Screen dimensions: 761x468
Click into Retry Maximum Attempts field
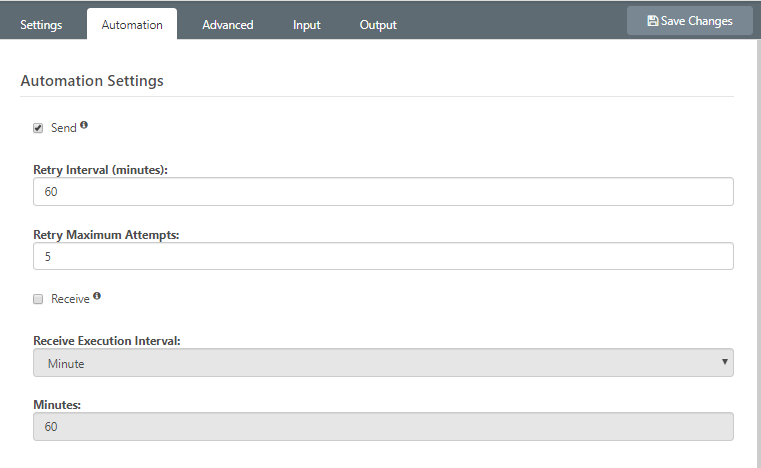coord(383,256)
